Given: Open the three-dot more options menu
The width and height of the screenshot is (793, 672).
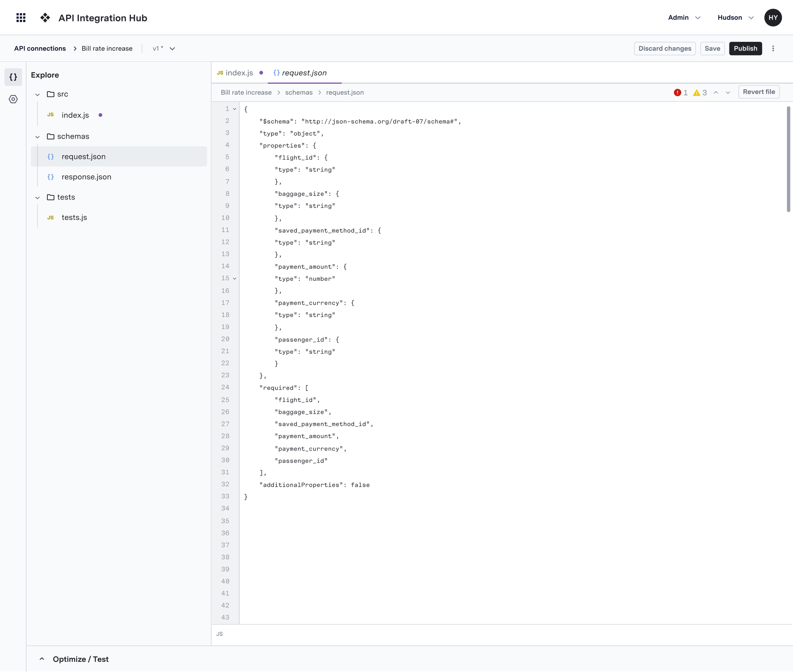Looking at the screenshot, I should coord(773,48).
